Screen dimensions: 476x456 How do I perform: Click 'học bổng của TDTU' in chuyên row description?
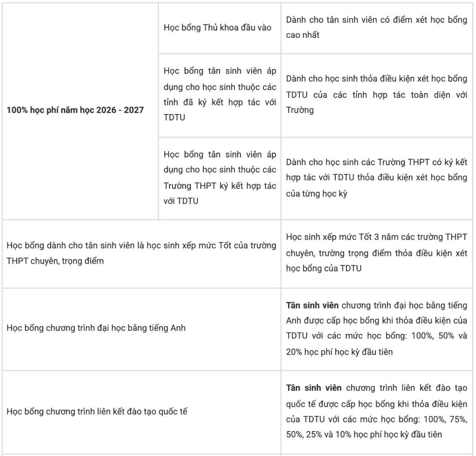pyautogui.click(x=324, y=269)
